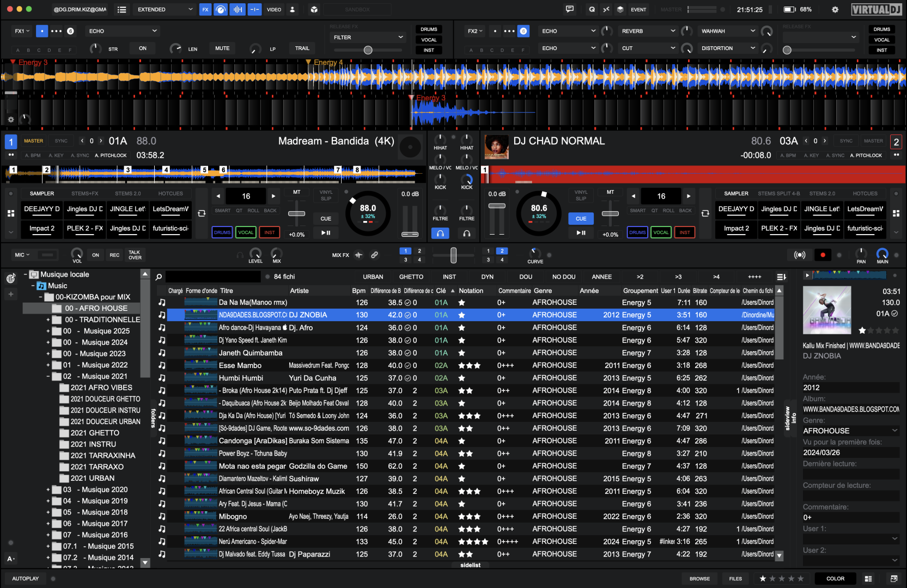Click the crossfader handle
The width and height of the screenshot is (907, 588).
tap(453, 255)
